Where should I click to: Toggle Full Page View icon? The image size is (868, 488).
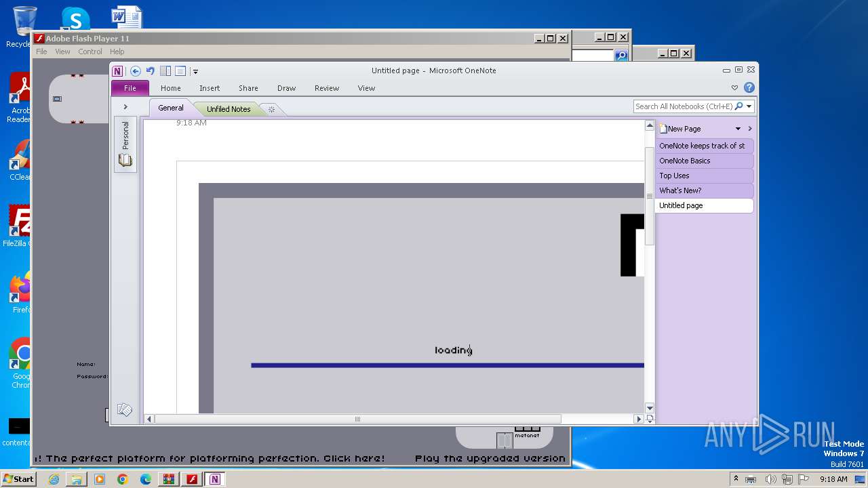(x=180, y=71)
